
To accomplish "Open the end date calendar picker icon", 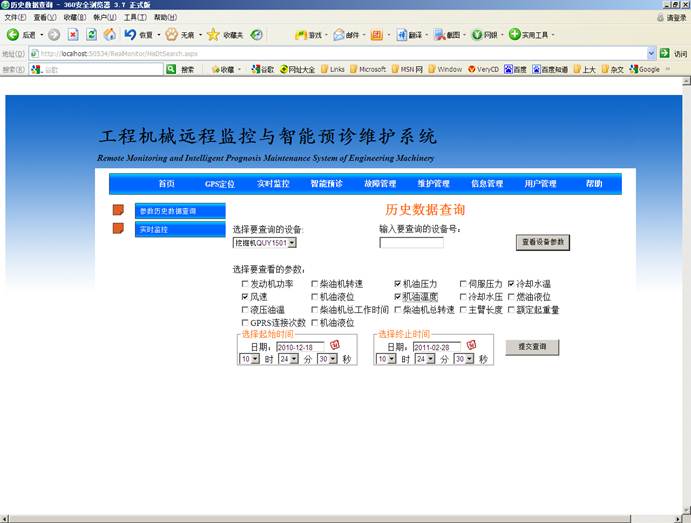I will tap(471, 345).
